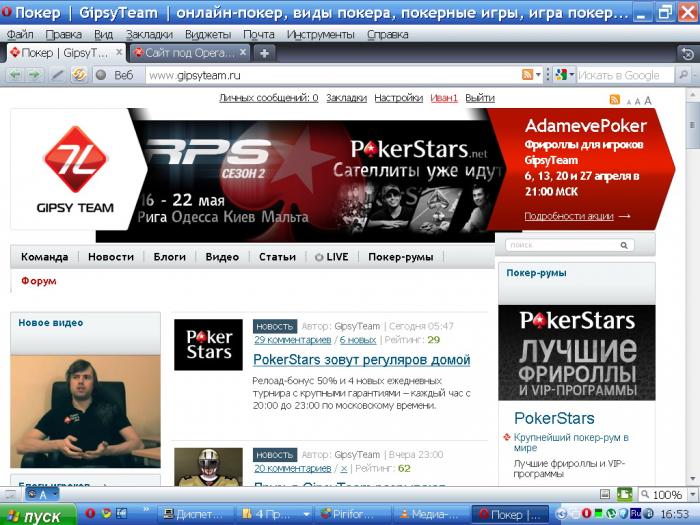Open 'PokerStars зовут регуляров домой' headline
This screenshot has height=525, width=700.
point(362,359)
